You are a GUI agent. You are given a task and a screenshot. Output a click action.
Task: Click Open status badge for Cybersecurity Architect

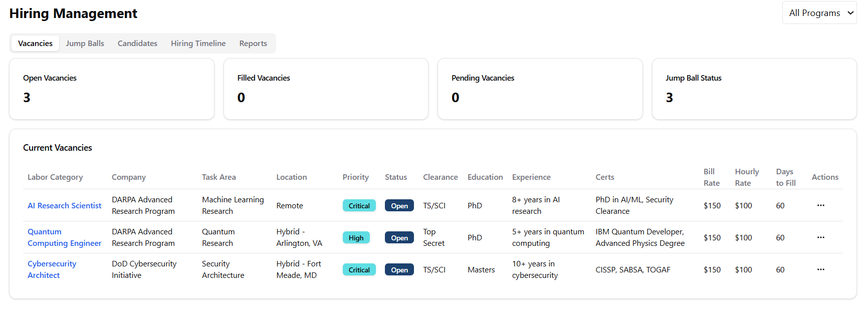(x=399, y=270)
